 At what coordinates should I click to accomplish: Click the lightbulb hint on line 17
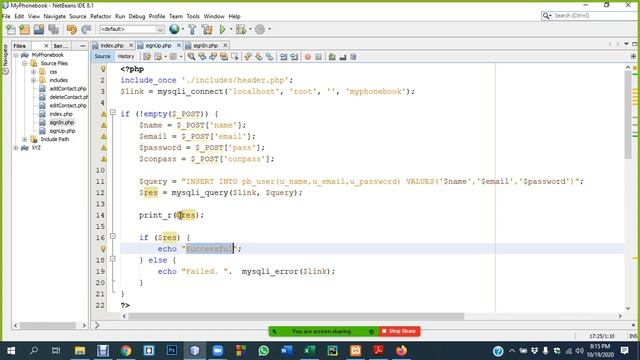click(x=103, y=249)
